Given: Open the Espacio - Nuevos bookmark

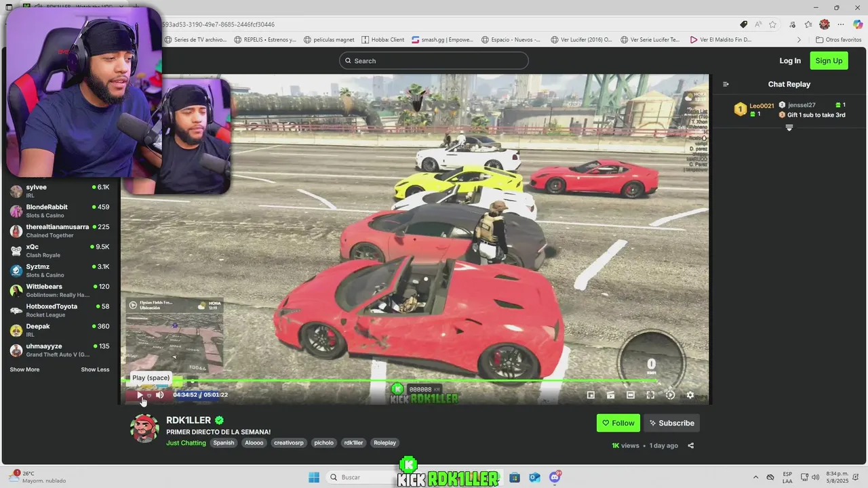Looking at the screenshot, I should 511,39.
